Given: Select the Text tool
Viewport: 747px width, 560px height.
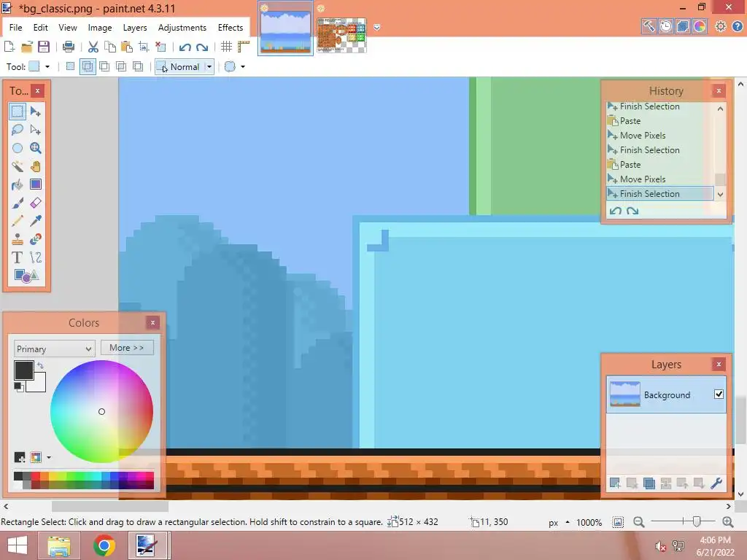Looking at the screenshot, I should 18,257.
